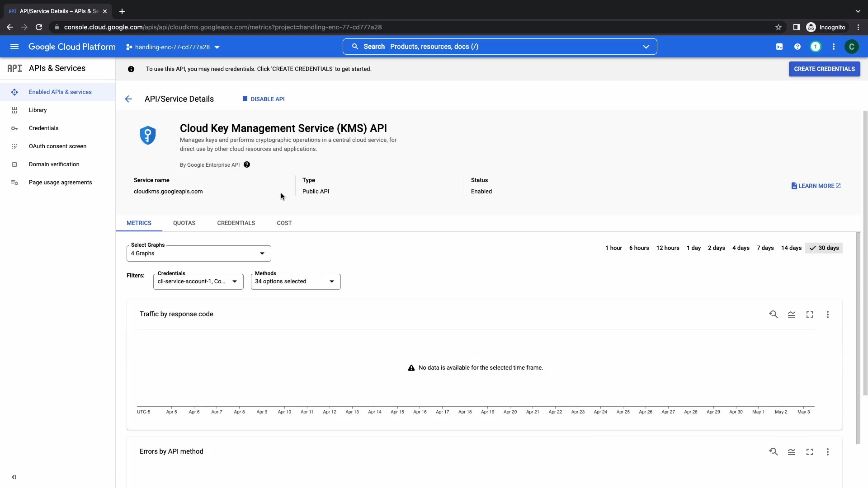Select the 30 days time range

[x=824, y=248]
